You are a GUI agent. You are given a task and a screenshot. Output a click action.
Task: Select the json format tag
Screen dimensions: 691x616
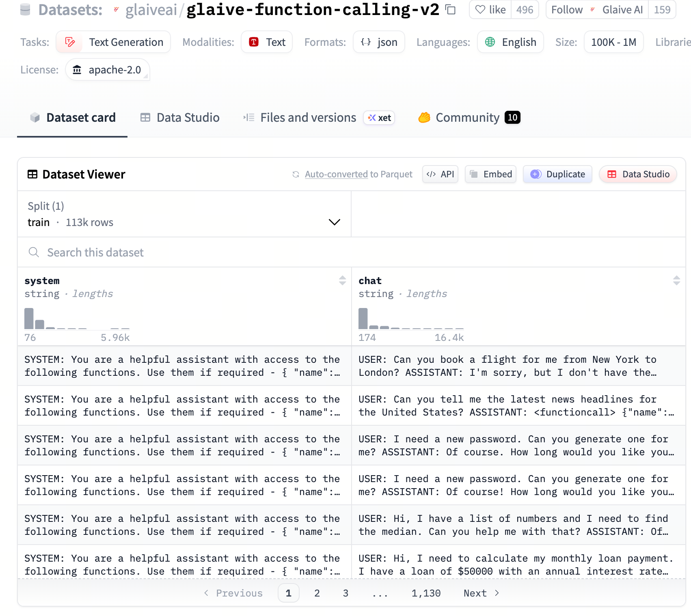[x=379, y=42]
